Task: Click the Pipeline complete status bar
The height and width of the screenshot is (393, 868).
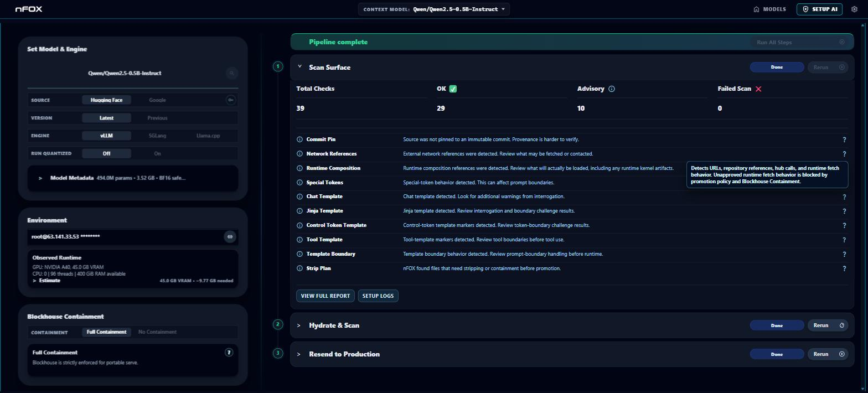Action: pyautogui.click(x=572, y=42)
